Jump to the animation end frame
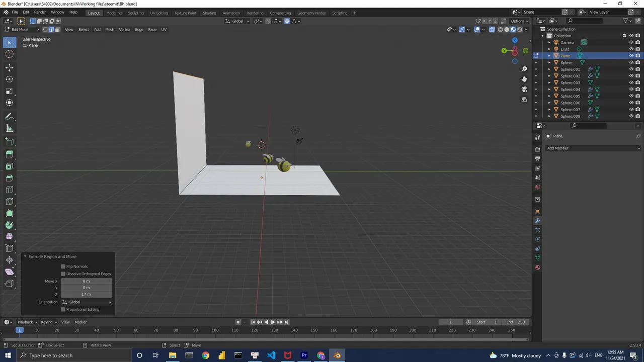644x362 pixels. (286, 322)
